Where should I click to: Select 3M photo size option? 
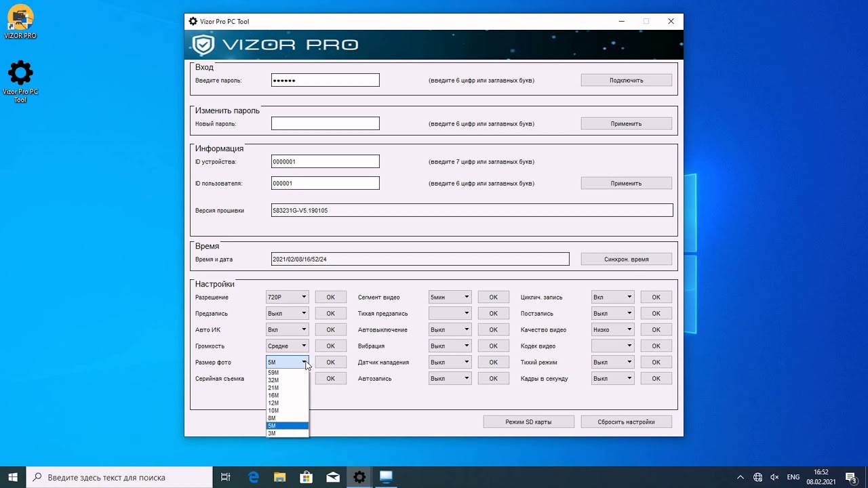288,433
